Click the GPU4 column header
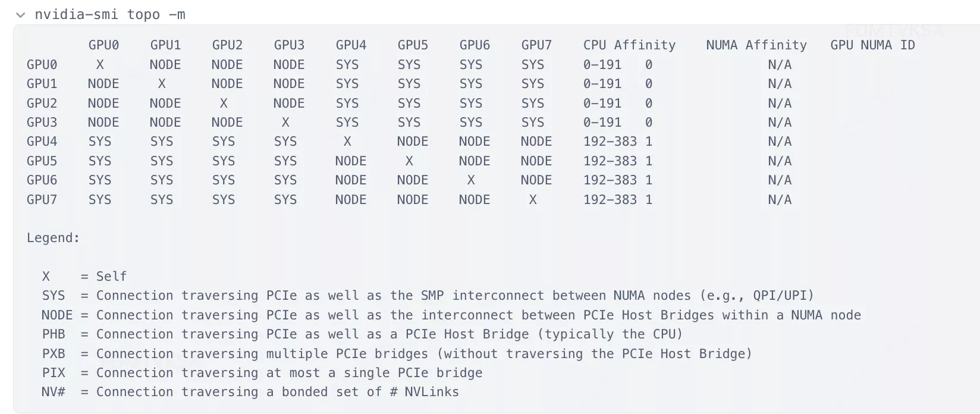The width and height of the screenshot is (980, 414). (351, 45)
